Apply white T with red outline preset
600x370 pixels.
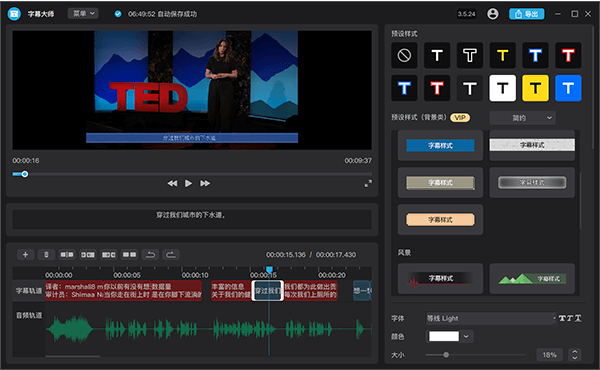(437, 88)
